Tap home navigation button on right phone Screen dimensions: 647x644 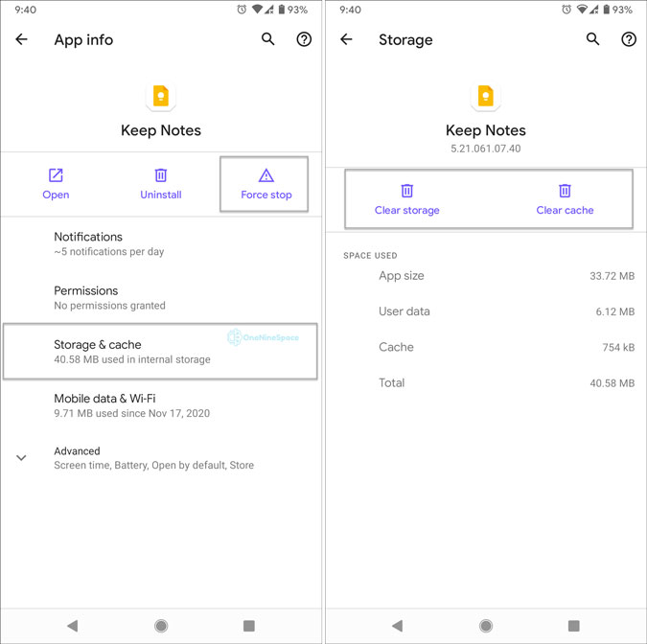pos(486,626)
